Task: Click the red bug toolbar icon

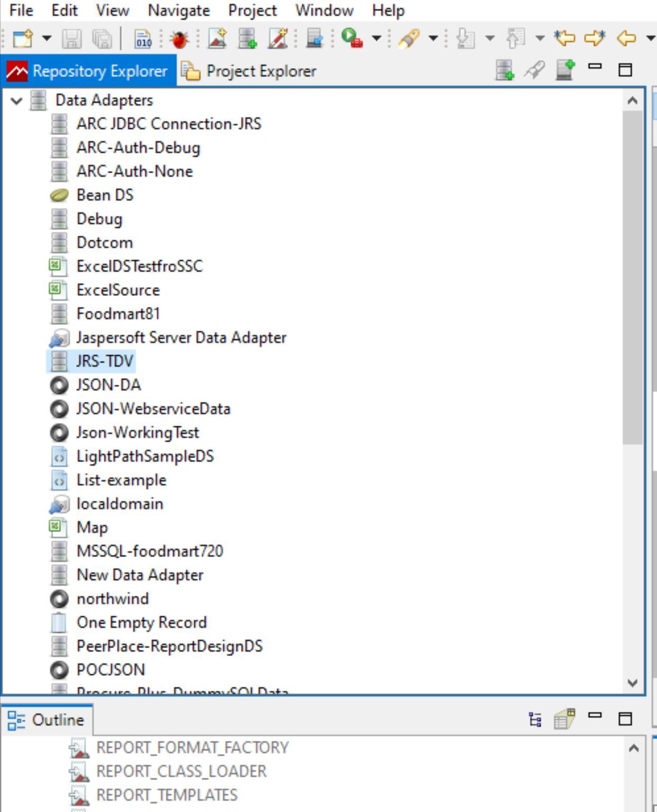Action: tap(179, 39)
